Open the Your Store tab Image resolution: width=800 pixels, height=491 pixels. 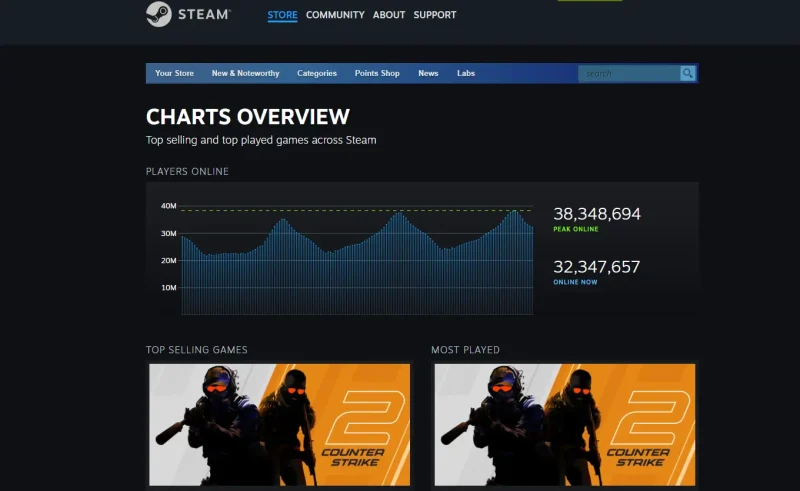[174, 73]
